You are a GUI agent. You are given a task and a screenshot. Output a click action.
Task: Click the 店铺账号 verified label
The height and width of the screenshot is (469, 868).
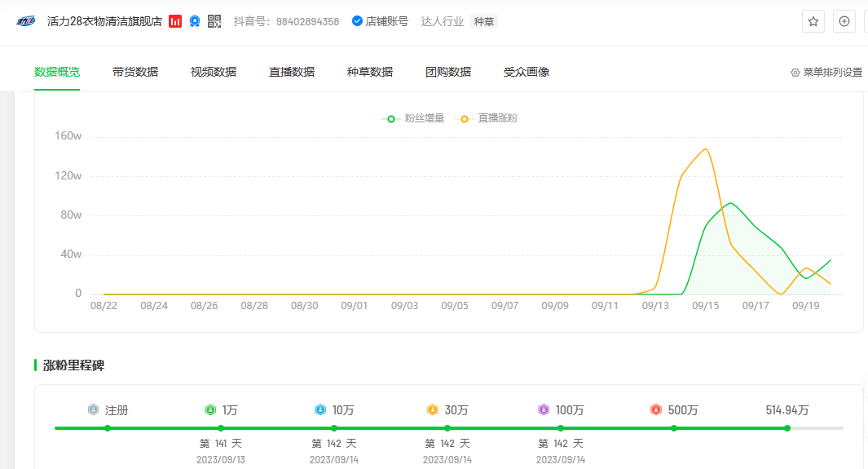click(380, 21)
